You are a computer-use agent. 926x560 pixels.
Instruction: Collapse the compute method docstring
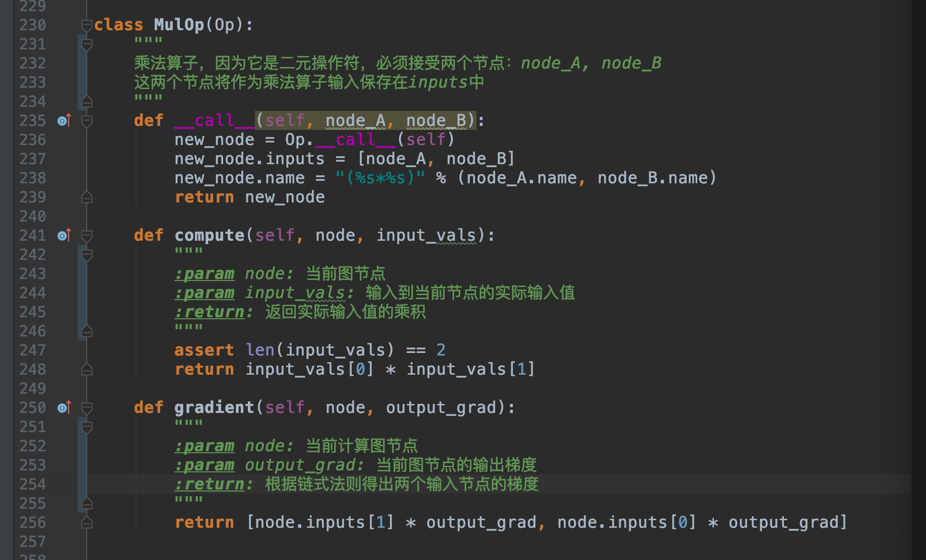click(x=87, y=254)
